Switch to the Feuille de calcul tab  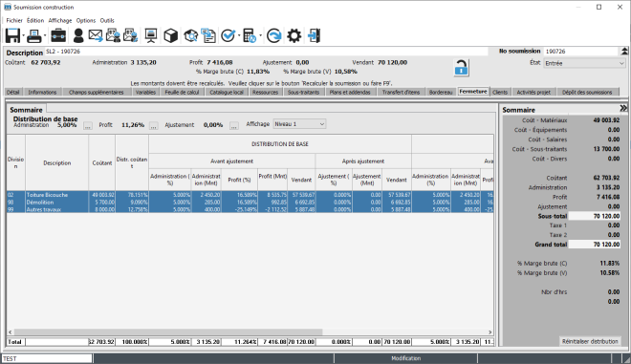click(x=183, y=92)
